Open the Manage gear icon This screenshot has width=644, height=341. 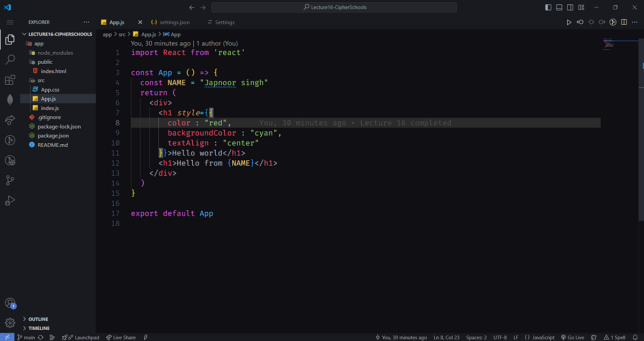point(10,323)
